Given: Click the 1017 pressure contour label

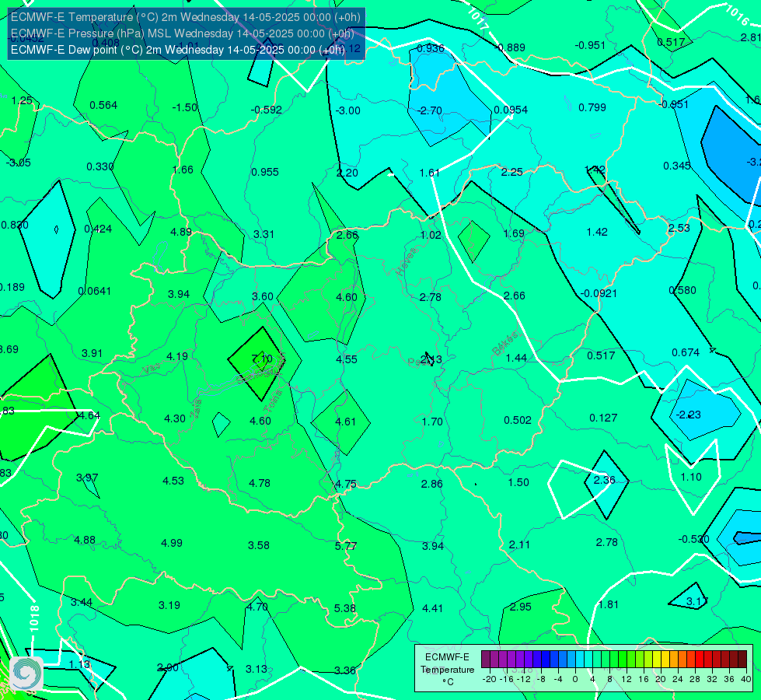Looking at the screenshot, I should (479, 19).
